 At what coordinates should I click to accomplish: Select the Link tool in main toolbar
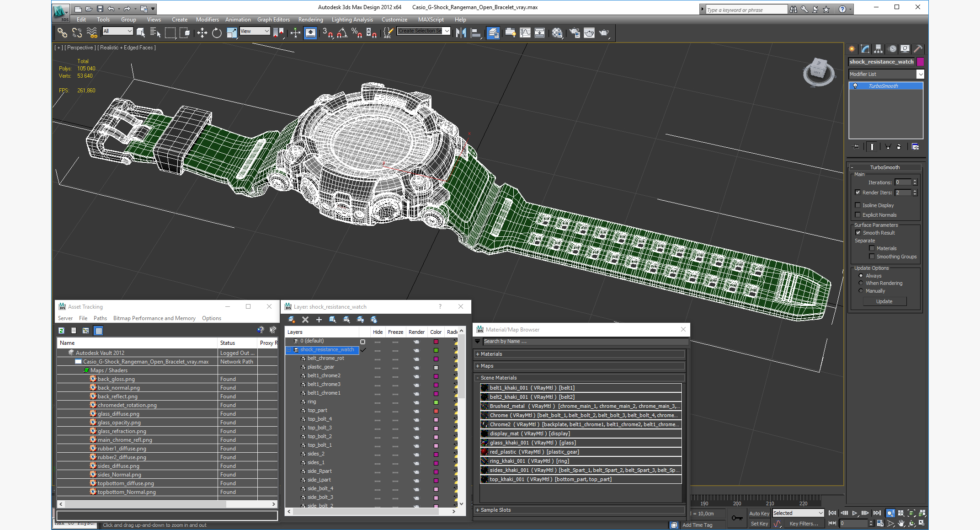(x=62, y=32)
